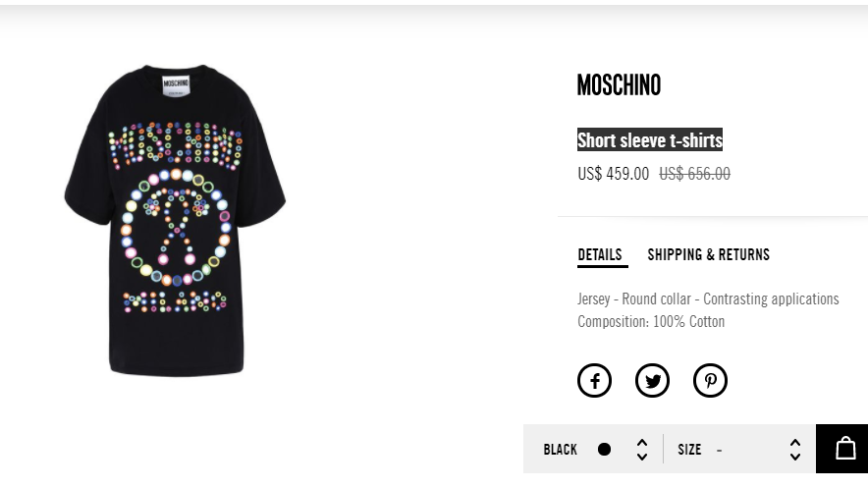Click the Composition 100% Cotton text
Image resolution: width=868 pixels, height=488 pixels.
click(651, 321)
